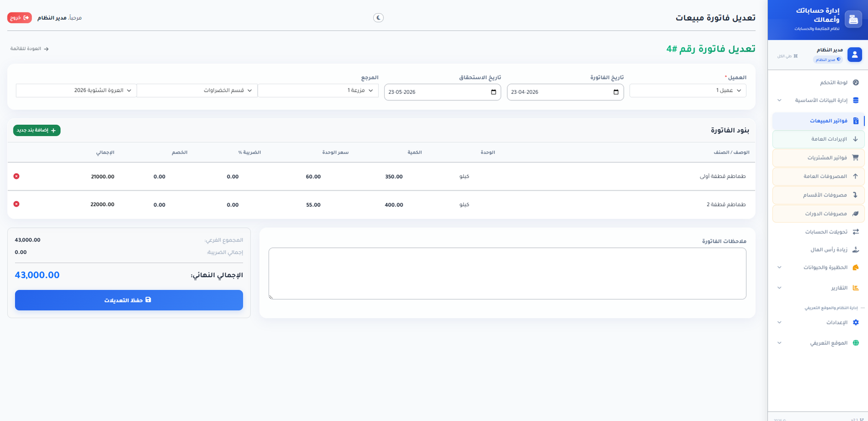Open لوحة التحكم dashboard menu item

818,82
